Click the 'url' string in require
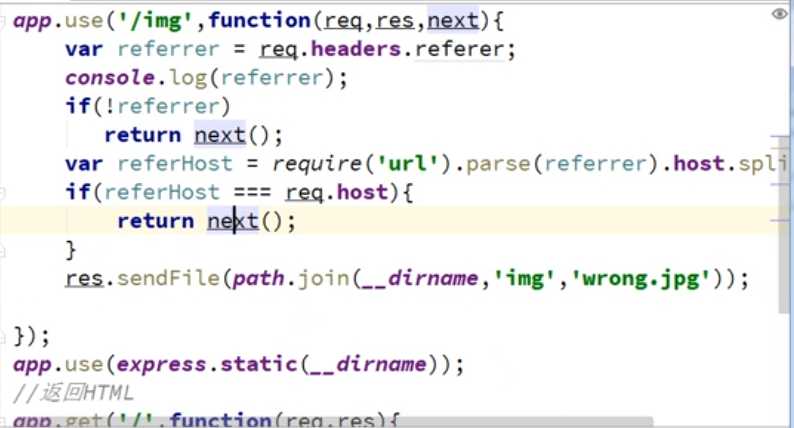Image resolution: width=794 pixels, height=428 pixels. pos(408,164)
